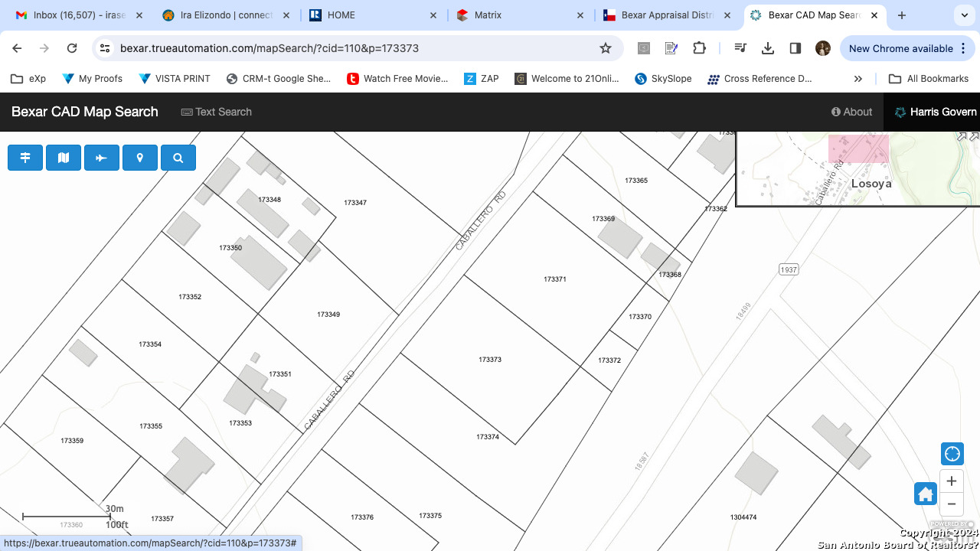
Task: Click the About link
Action: click(852, 112)
